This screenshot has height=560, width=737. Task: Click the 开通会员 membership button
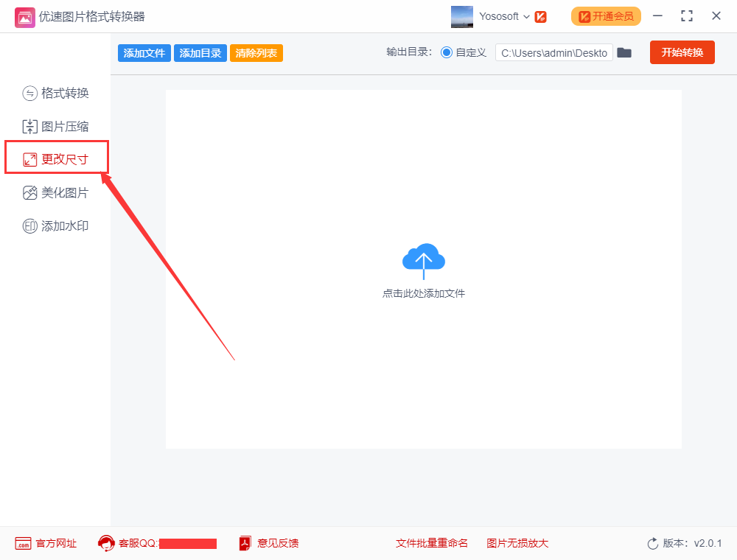tap(606, 16)
